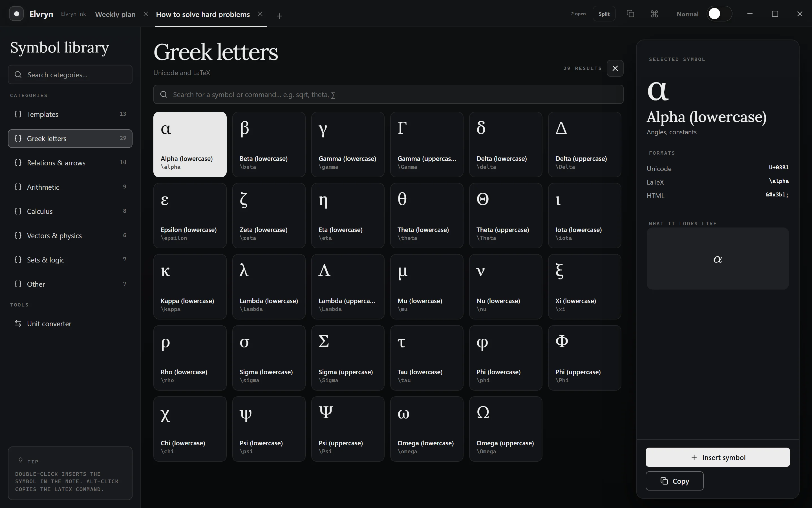This screenshot has height=508, width=812.
Task: Select the Lambda (uppercase) card
Action: tap(348, 286)
